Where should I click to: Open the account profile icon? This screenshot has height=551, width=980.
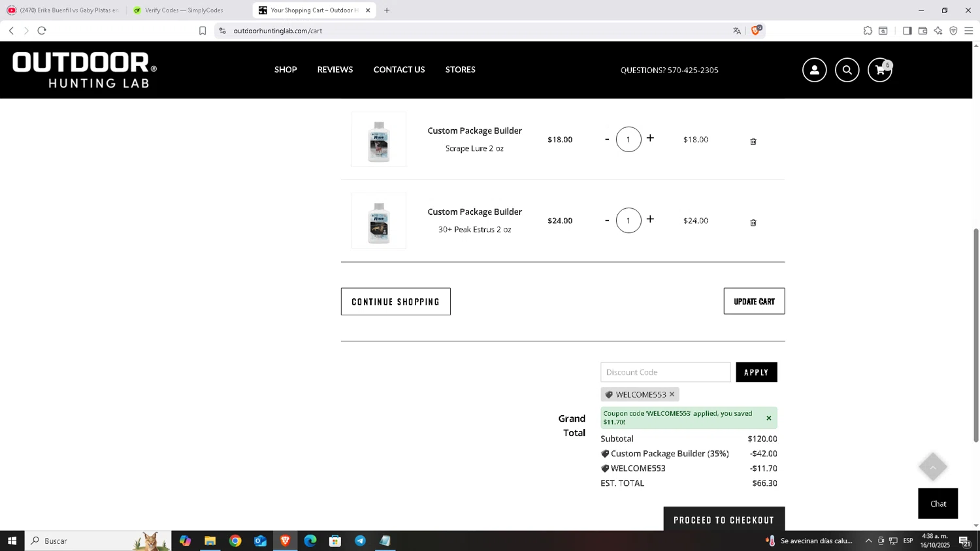pos(814,70)
